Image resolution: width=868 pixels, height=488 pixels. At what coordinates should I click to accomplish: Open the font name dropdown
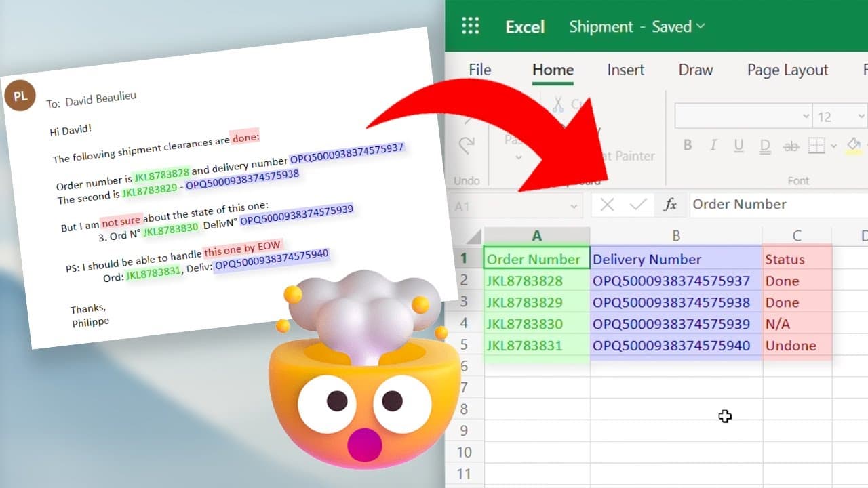point(806,116)
